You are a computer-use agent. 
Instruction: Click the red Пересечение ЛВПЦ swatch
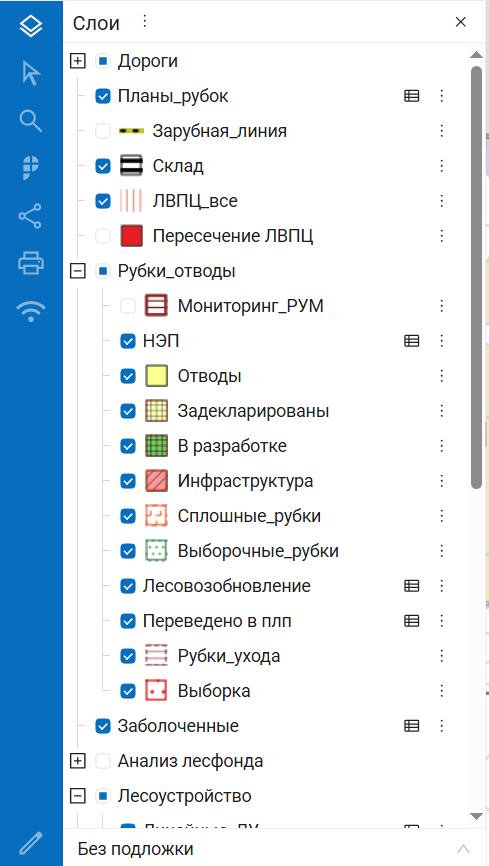tap(132, 236)
